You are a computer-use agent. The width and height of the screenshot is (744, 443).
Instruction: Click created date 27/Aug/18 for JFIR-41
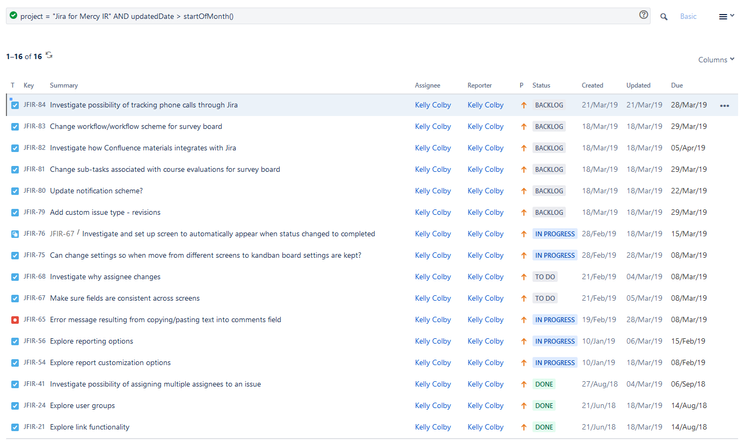pyautogui.click(x=600, y=384)
